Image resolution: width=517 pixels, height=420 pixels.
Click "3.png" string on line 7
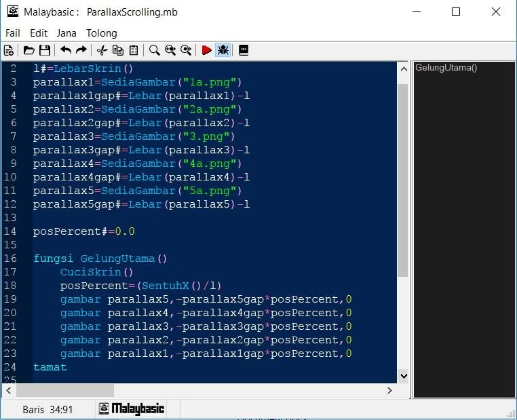(x=206, y=136)
